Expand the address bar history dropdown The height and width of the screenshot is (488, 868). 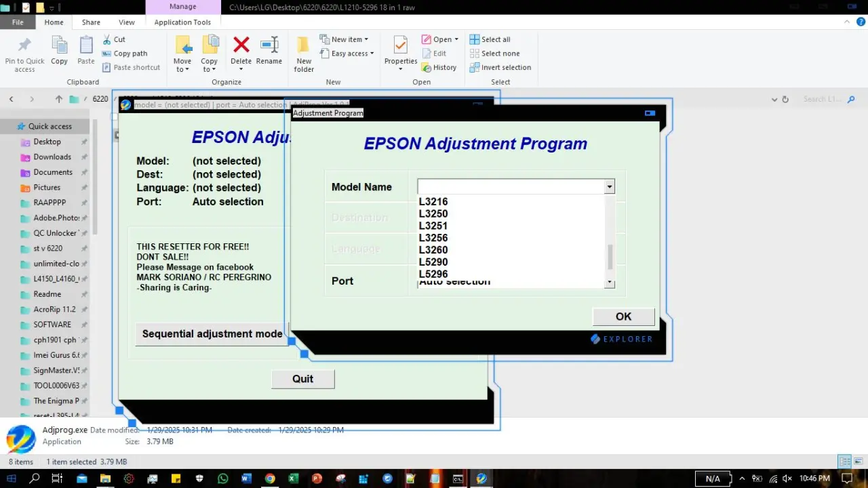pyautogui.click(x=774, y=99)
